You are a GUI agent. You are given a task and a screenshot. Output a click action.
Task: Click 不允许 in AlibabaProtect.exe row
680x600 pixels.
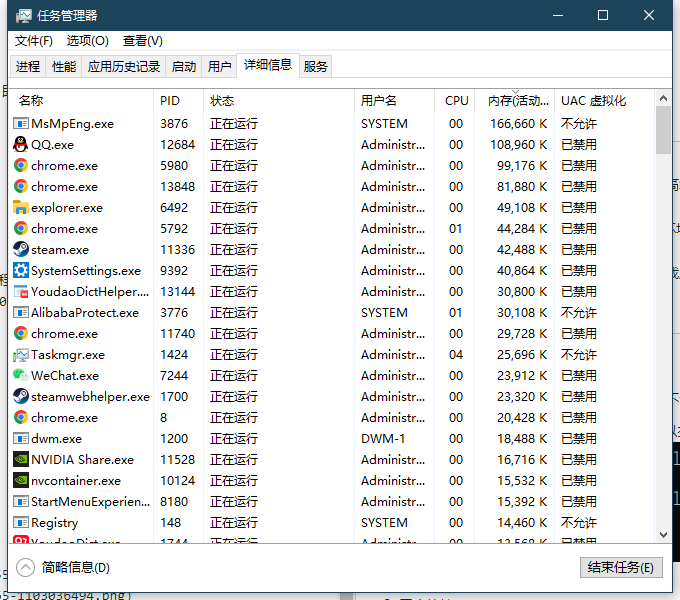579,313
